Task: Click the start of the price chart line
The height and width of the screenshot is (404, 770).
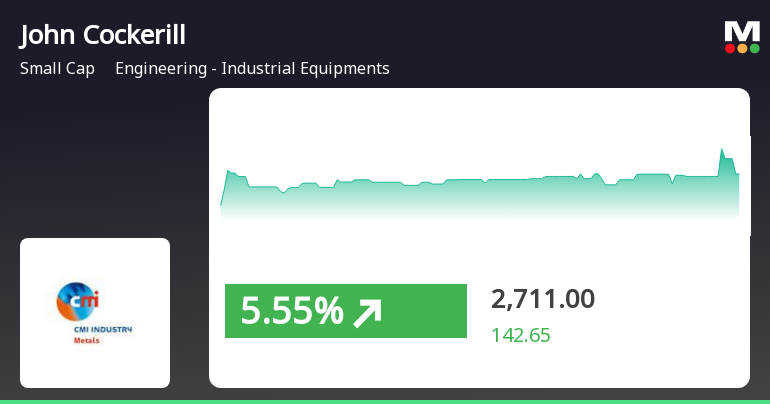Action: pyautogui.click(x=222, y=203)
